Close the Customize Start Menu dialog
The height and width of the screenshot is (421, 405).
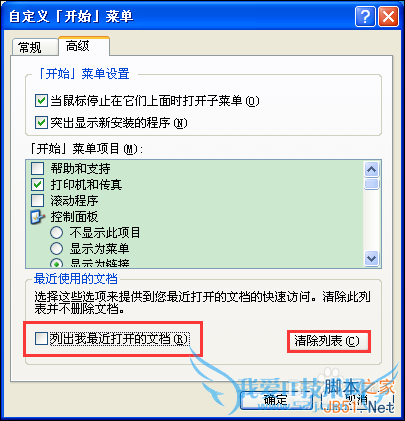(x=388, y=16)
